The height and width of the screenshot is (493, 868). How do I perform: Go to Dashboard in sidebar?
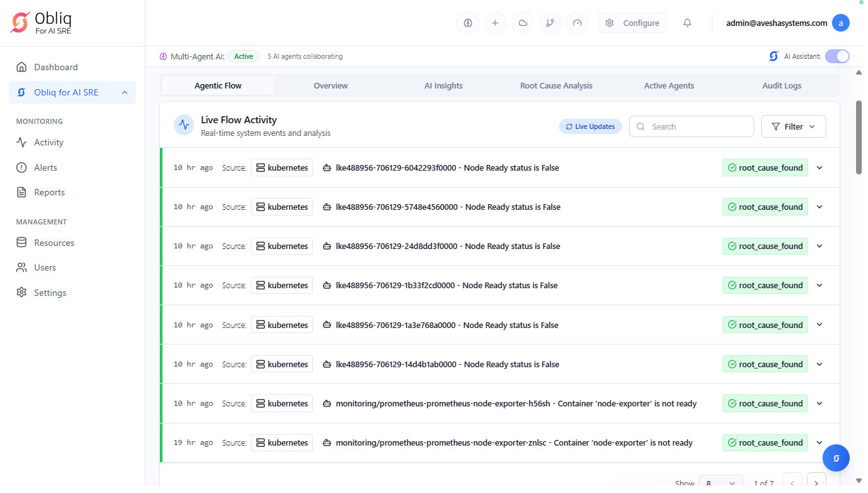(72, 67)
